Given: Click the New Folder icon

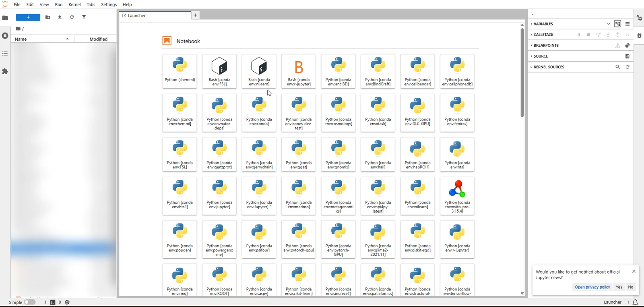Looking at the screenshot, I should (48, 17).
